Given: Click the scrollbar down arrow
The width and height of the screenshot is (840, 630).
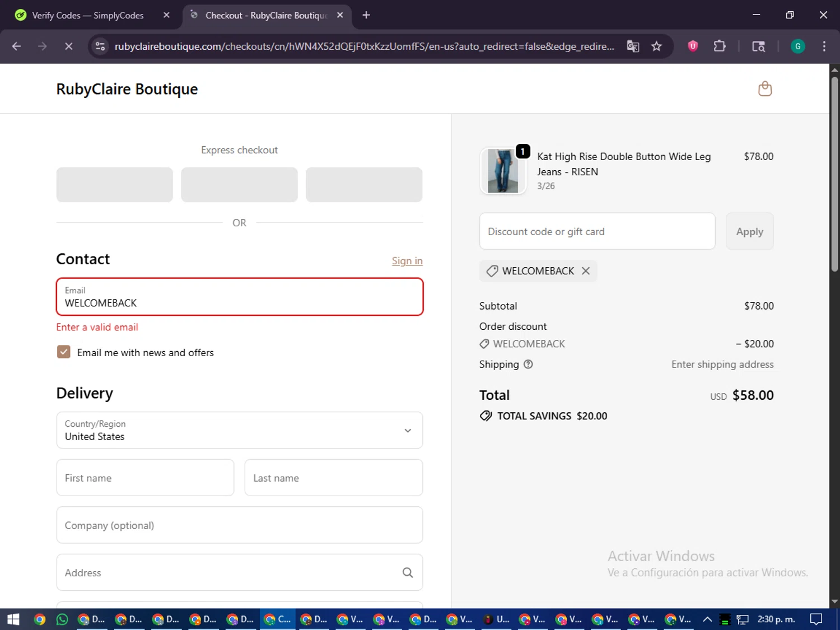Looking at the screenshot, I should [834, 601].
